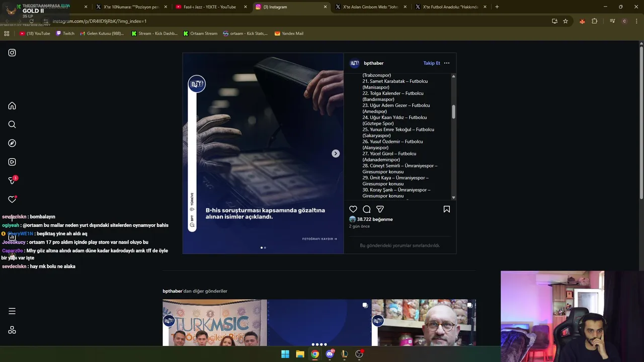Open the bald man with glasses post thumbnail
Viewport: 644px width, 362px height.
click(424, 323)
